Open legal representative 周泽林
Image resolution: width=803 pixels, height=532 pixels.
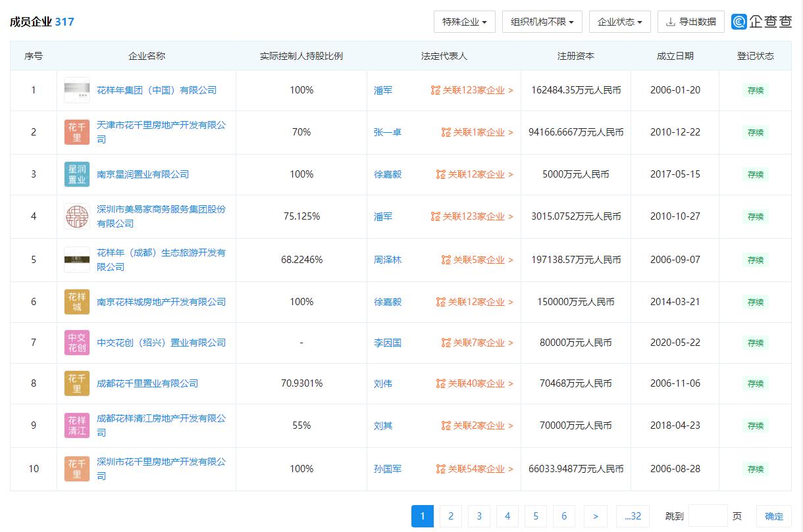click(x=388, y=260)
